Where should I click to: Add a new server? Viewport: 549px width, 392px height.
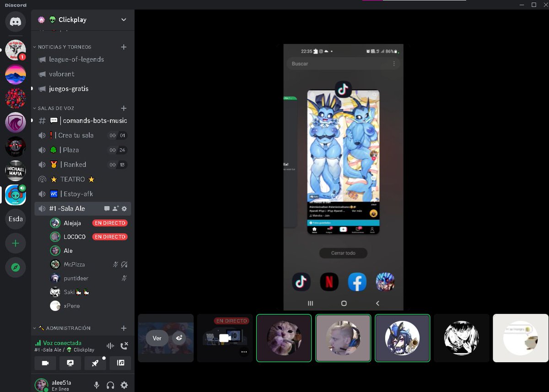pos(16,243)
